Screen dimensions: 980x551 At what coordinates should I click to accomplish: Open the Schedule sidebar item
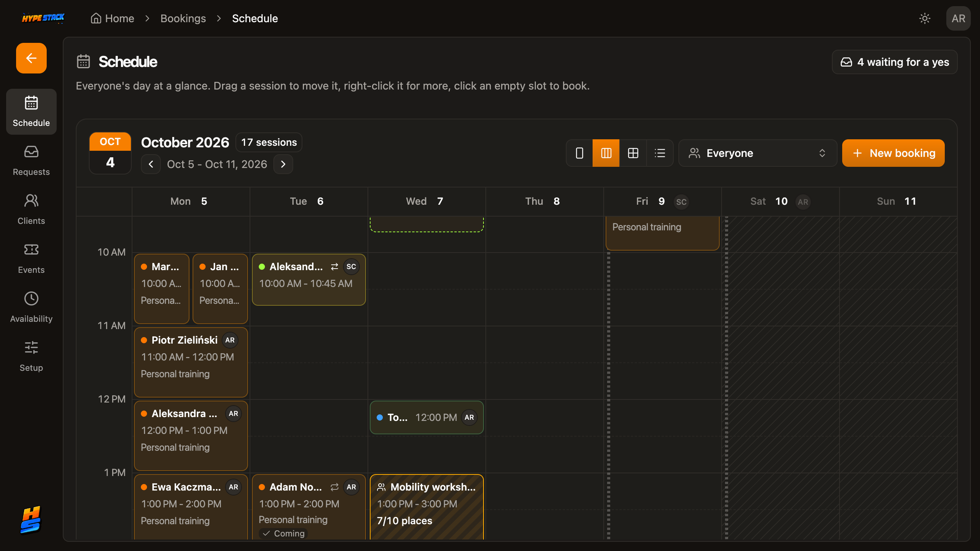click(x=31, y=112)
